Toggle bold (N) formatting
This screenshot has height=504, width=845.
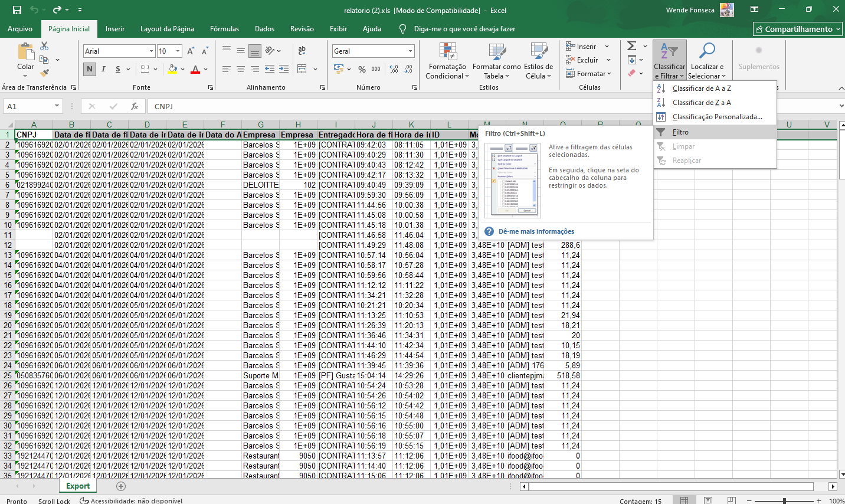pos(90,69)
